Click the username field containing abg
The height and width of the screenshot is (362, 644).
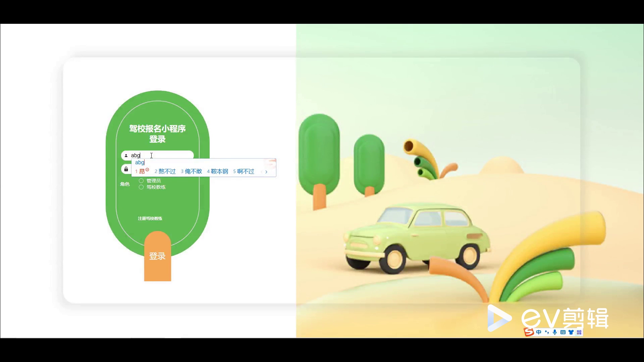click(x=157, y=155)
